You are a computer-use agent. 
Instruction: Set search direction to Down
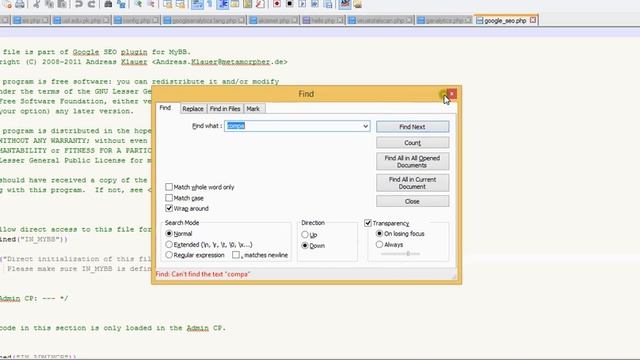[305, 246]
